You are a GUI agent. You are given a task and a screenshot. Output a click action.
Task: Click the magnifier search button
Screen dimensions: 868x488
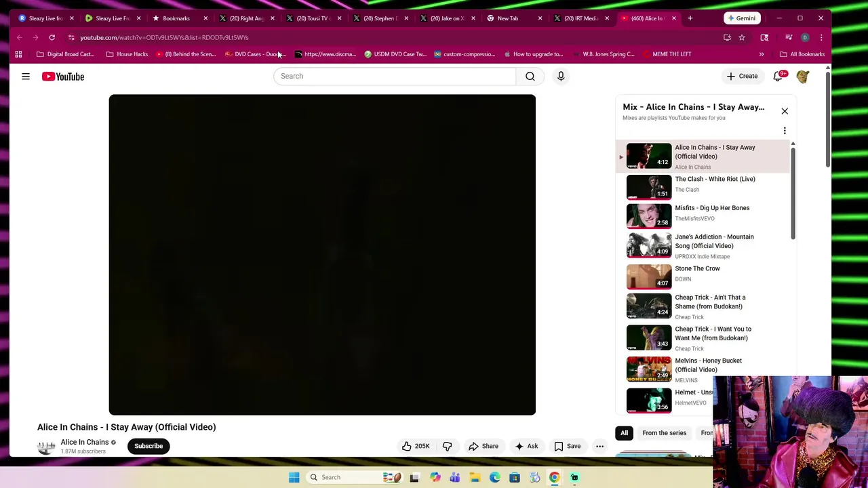point(530,76)
